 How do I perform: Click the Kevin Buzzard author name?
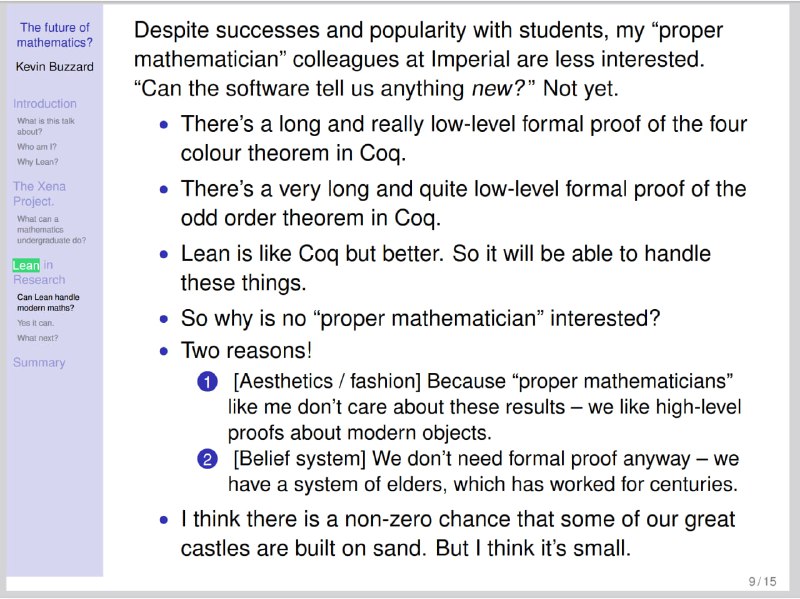pyautogui.click(x=55, y=67)
